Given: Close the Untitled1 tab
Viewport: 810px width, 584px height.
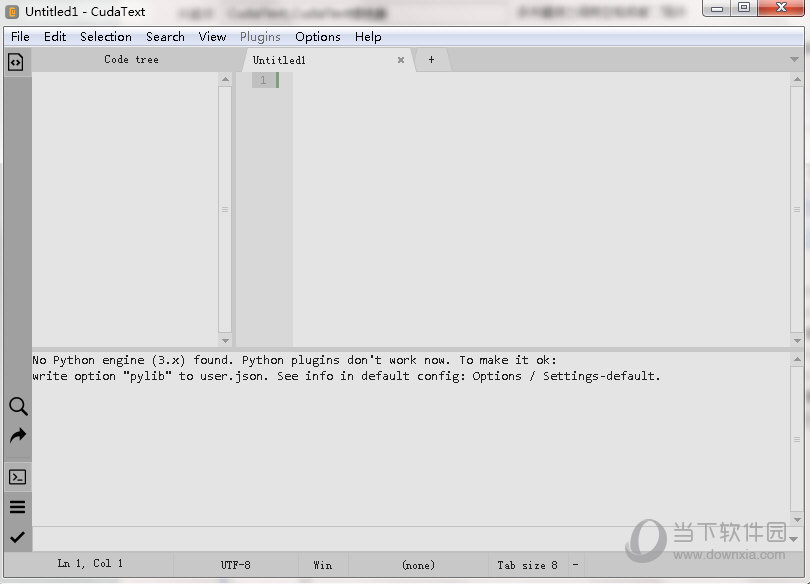Looking at the screenshot, I should tap(400, 60).
